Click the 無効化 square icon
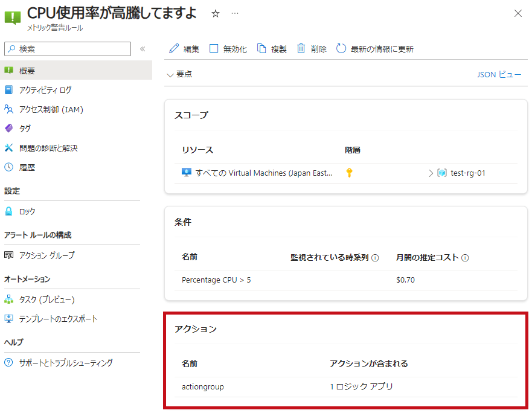Image resolution: width=532 pixels, height=416 pixels. click(x=214, y=48)
